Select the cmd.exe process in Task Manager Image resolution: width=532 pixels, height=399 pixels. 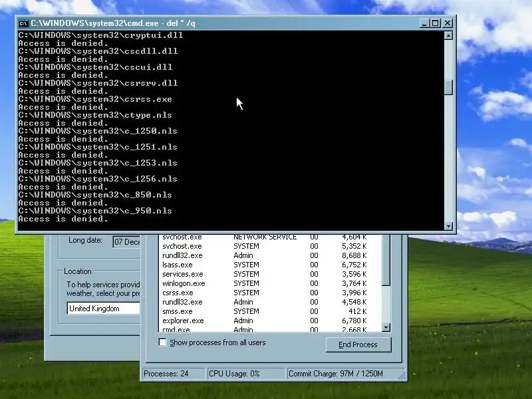pos(270,329)
